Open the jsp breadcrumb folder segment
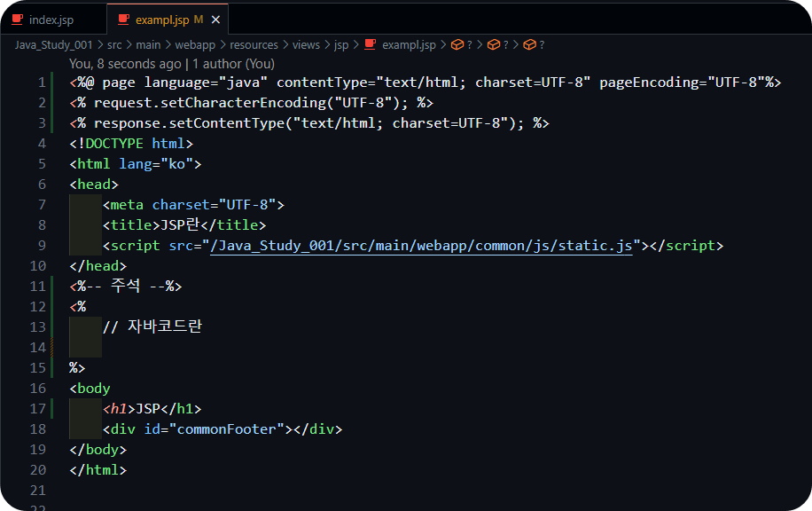This screenshot has width=812, height=511. click(341, 45)
